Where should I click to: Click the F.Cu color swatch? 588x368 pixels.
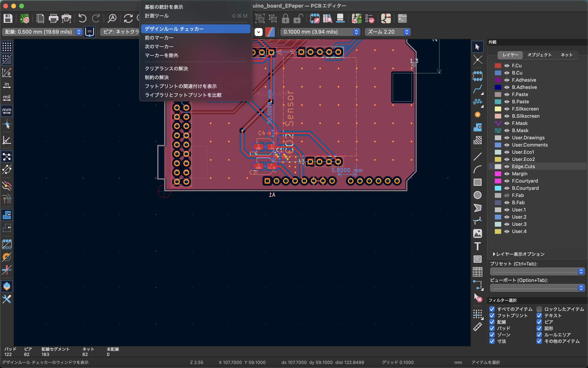click(498, 66)
